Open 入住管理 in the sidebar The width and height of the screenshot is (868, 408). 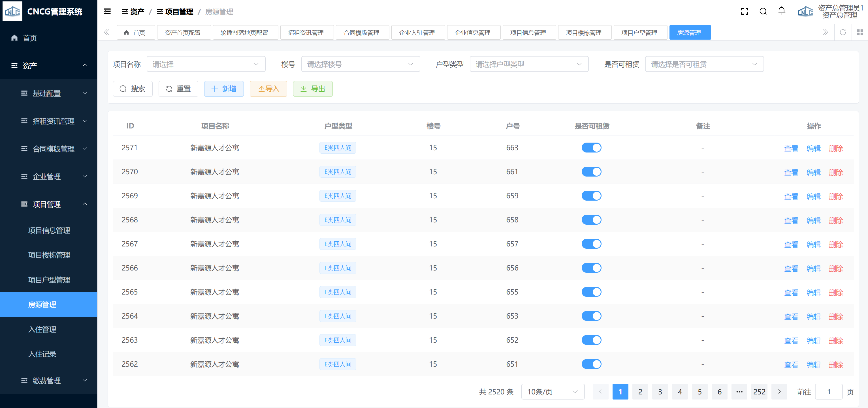click(42, 329)
